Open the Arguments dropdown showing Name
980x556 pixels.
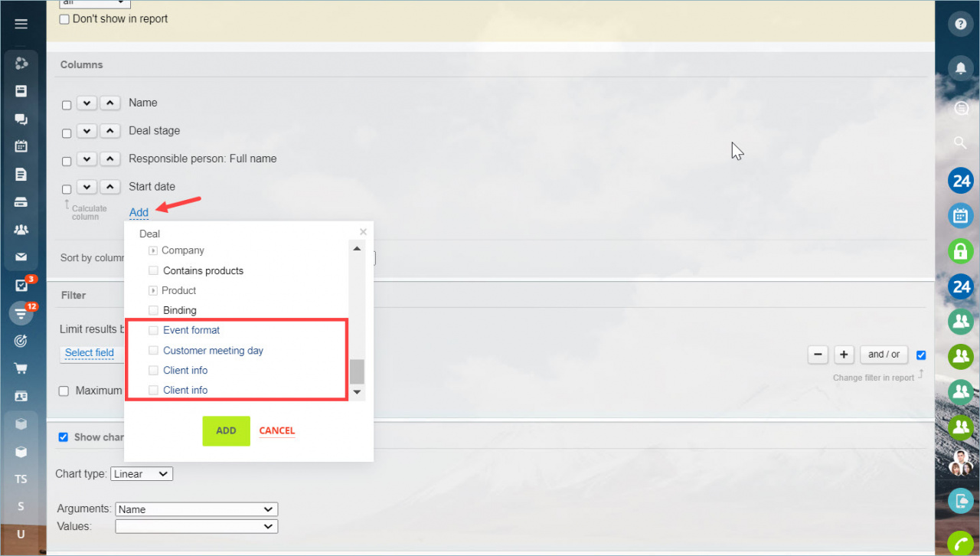[196, 509]
